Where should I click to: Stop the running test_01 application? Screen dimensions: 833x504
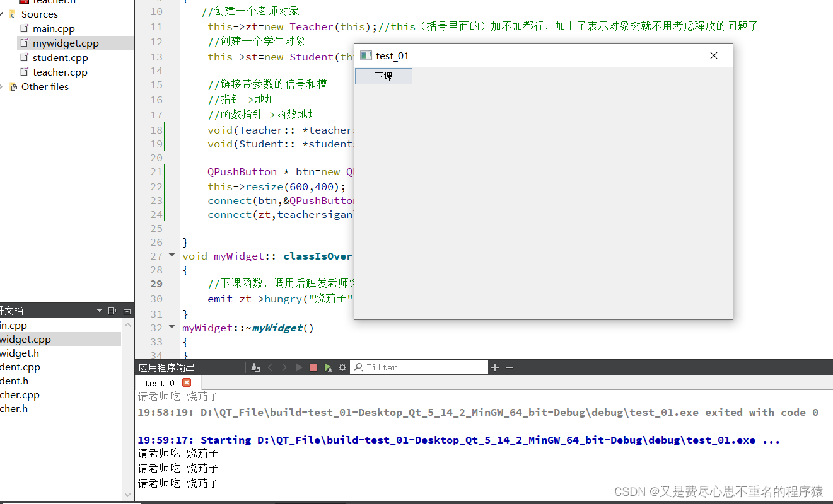coord(313,367)
